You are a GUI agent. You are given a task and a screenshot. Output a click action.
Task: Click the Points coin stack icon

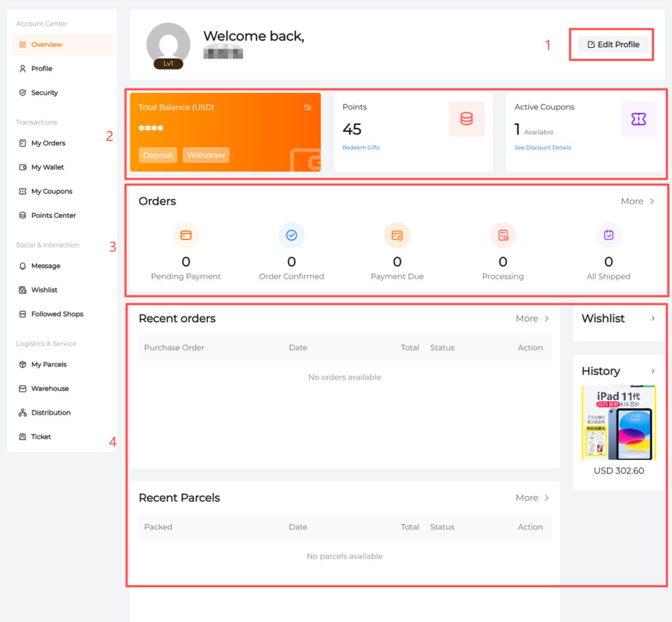(x=466, y=119)
